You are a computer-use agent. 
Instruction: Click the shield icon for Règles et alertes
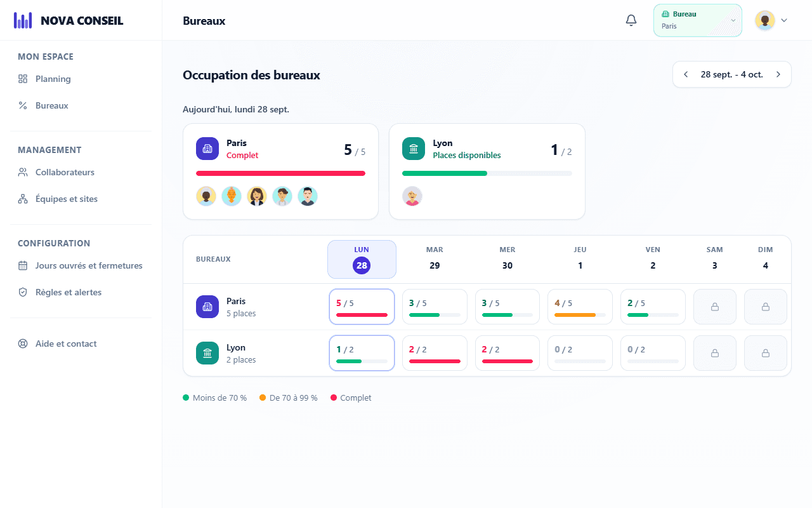(x=23, y=292)
